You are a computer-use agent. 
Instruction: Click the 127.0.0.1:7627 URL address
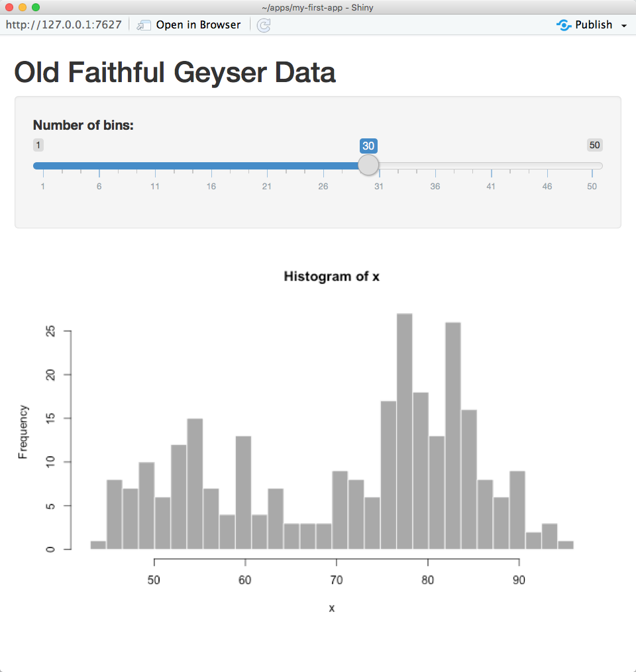coord(64,25)
